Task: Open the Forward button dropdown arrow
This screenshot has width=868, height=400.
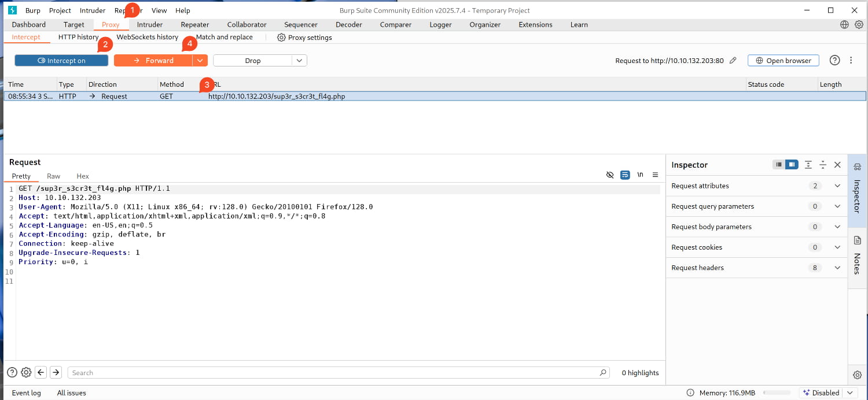Action: 200,61
